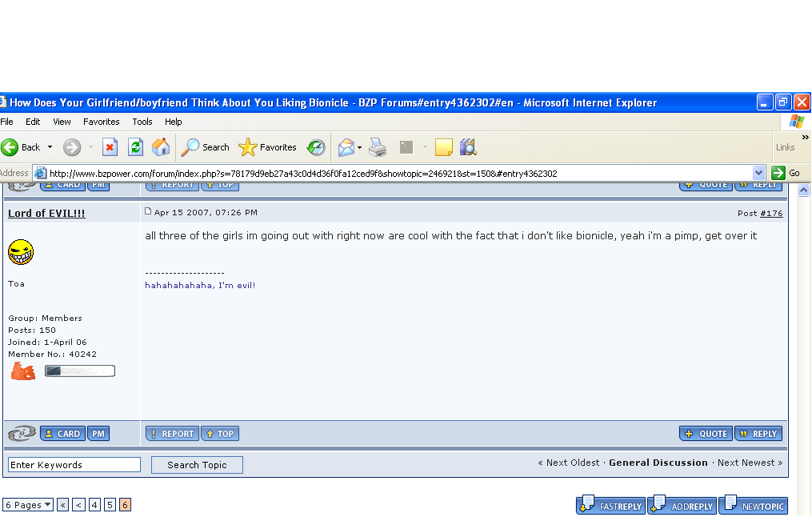812x521 pixels.
Task: Click the Research books icon
Action: pos(468,147)
